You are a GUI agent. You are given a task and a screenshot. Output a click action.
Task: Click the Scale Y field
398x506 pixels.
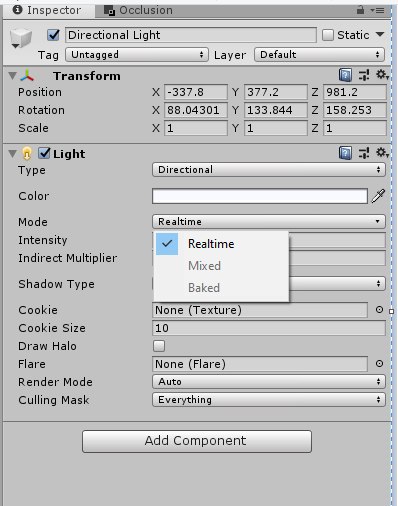tap(275, 128)
